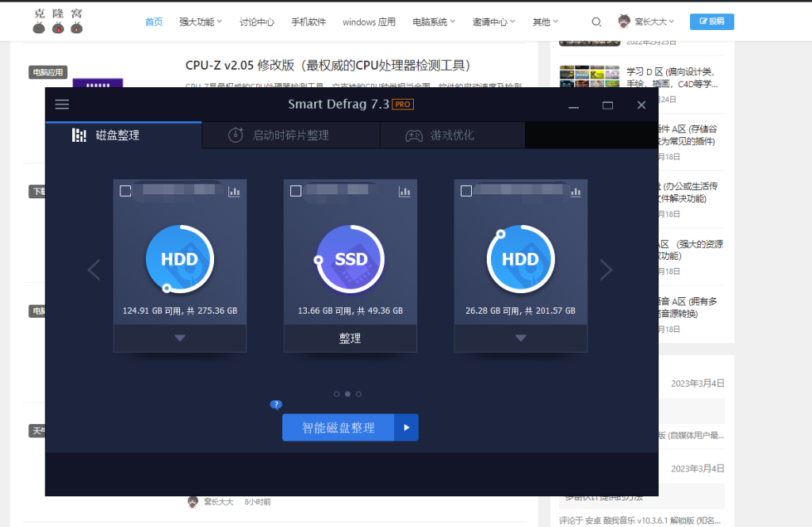
Task: Click the HDD circle icon of 275.36 GB drive
Action: click(180, 259)
